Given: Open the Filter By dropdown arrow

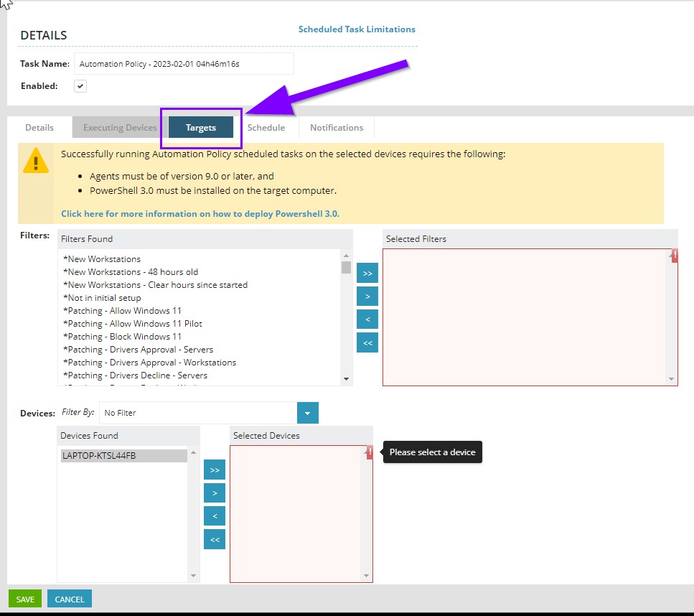Looking at the screenshot, I should pyautogui.click(x=308, y=413).
